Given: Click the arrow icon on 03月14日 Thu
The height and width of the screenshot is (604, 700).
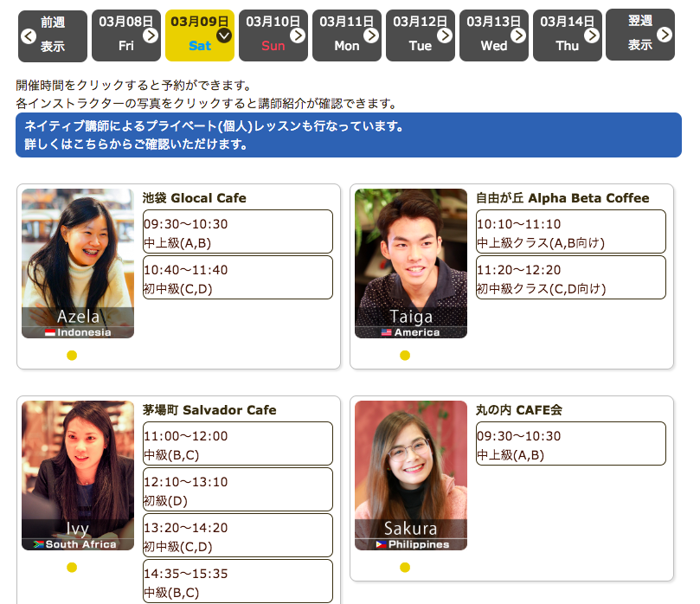Looking at the screenshot, I should (592, 35).
